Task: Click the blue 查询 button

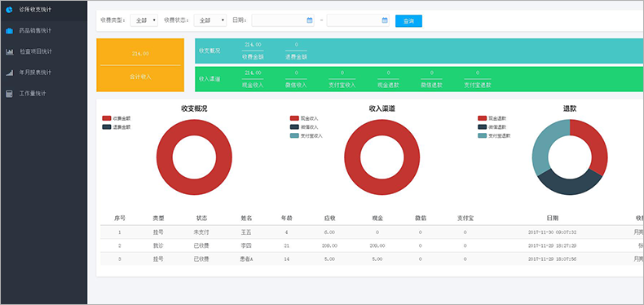Action: pyautogui.click(x=408, y=21)
